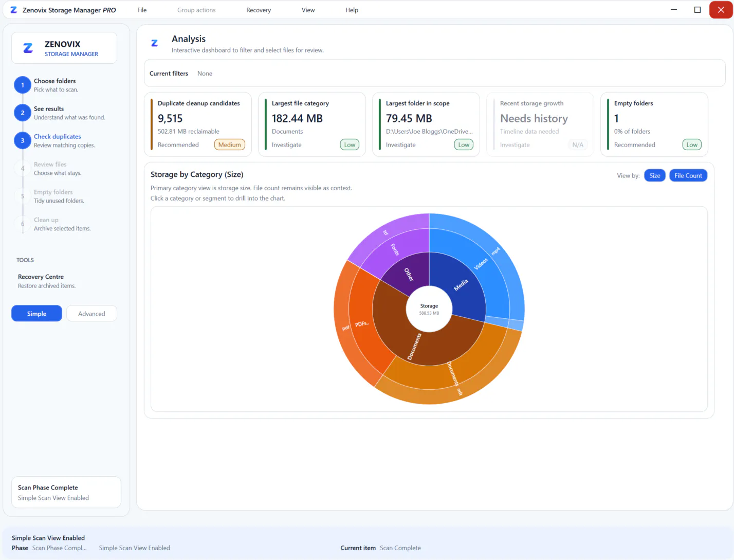View chart by Size
The height and width of the screenshot is (560, 734).
pyautogui.click(x=655, y=176)
